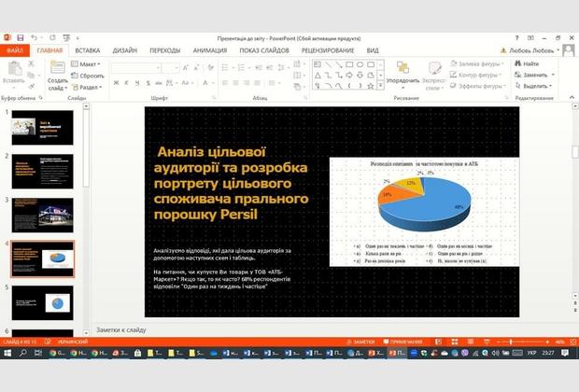Select the rectangle shape in shapes gallery
The width and height of the screenshot is (579, 392).
349,64
